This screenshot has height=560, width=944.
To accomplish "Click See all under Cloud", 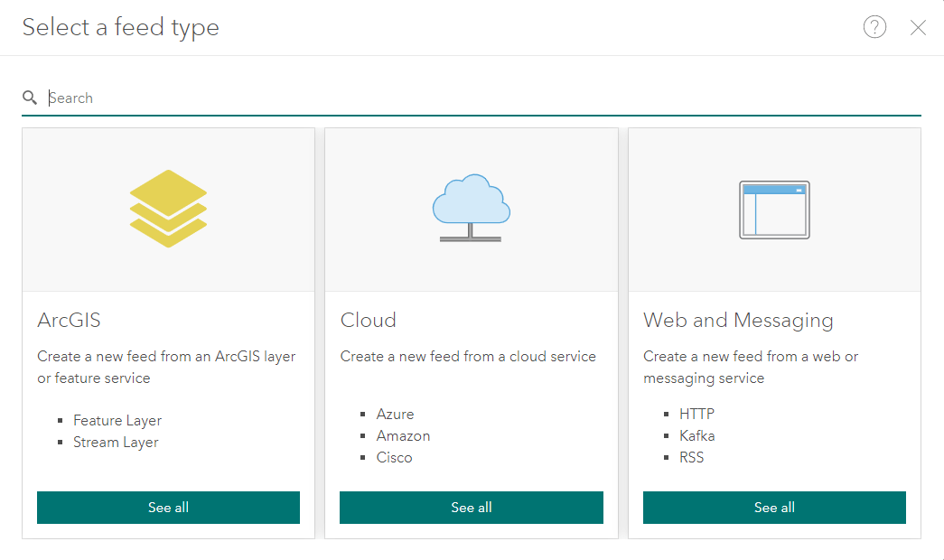I will 472,508.
